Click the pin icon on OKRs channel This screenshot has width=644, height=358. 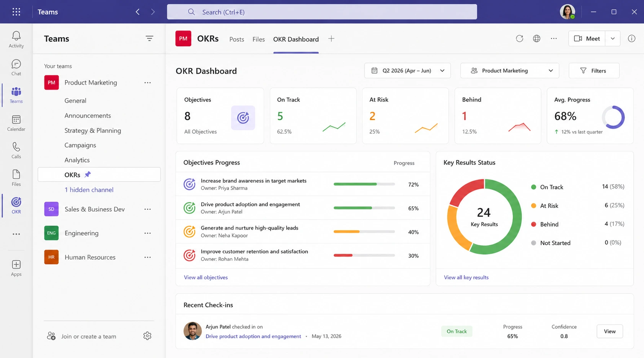(88, 174)
